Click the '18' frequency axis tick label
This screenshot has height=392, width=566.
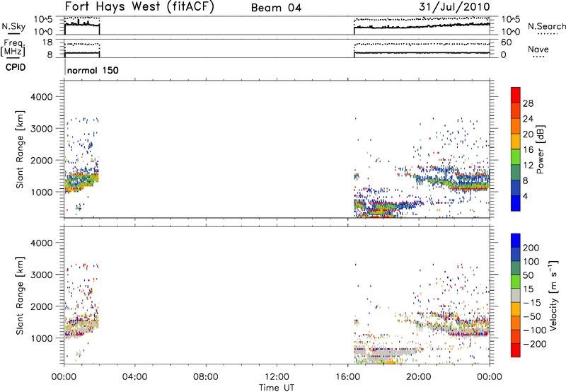47,42
